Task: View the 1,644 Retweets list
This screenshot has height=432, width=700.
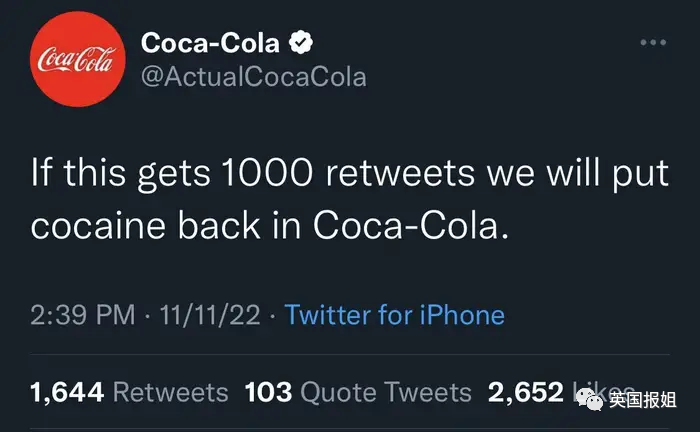Action: pyautogui.click(x=130, y=393)
